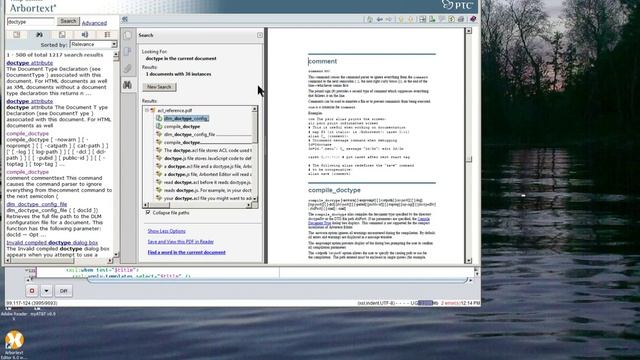Select the highlighted 'dlm_doctype_config' result
Screen dimensions: 640x360
click(x=186, y=118)
